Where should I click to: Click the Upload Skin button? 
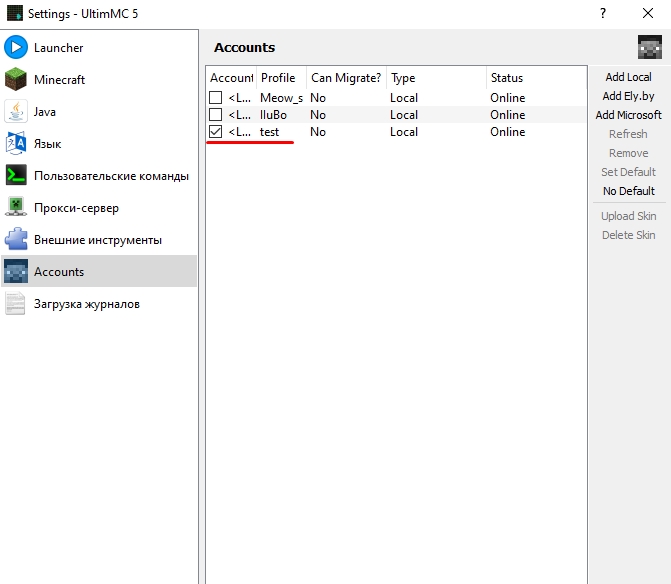pos(628,216)
